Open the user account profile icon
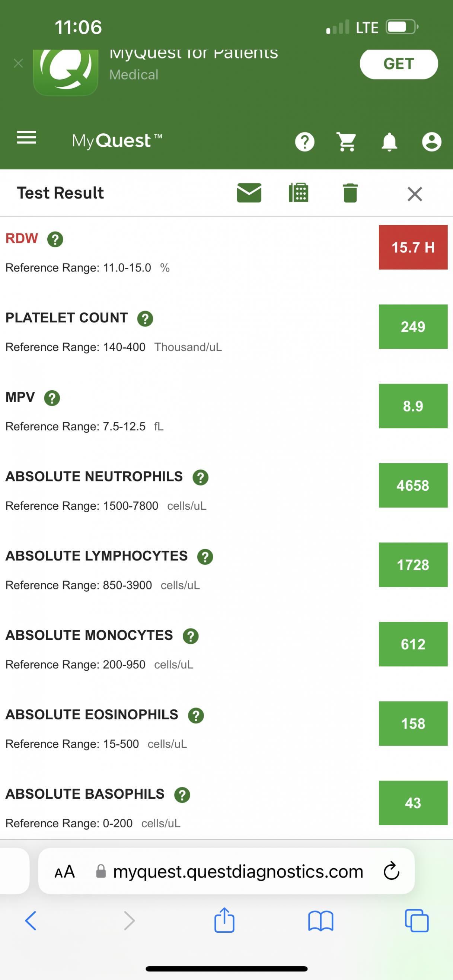Viewport: 453px width, 980px height. (x=431, y=142)
